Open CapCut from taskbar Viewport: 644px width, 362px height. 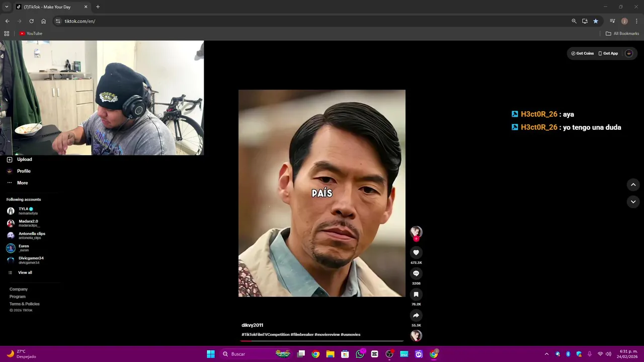pyautogui.click(x=374, y=354)
